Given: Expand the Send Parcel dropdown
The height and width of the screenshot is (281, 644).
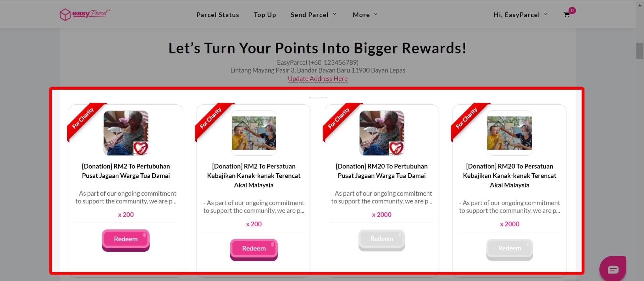Looking at the screenshot, I should (x=313, y=15).
